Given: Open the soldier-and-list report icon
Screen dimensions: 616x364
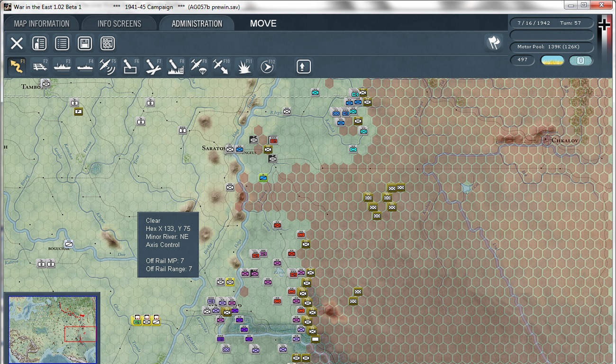Looking at the screenshot, I should coord(39,44).
